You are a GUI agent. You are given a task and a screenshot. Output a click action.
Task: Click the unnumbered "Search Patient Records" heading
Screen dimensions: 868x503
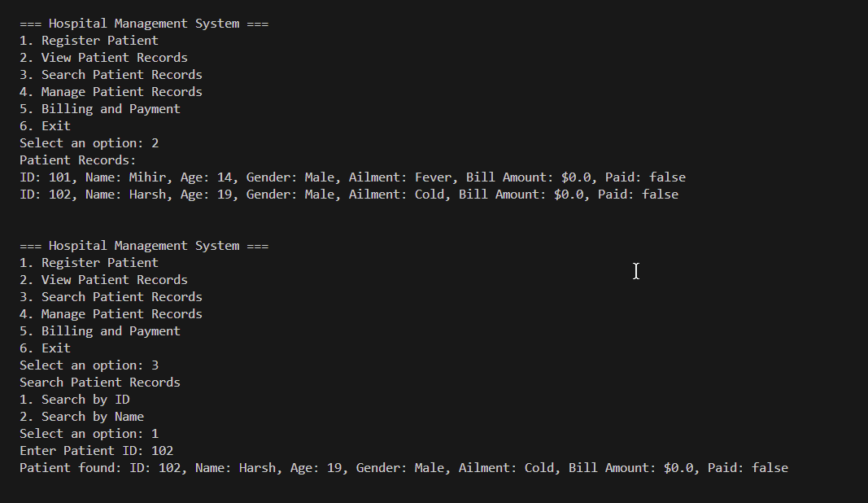pyautogui.click(x=100, y=383)
